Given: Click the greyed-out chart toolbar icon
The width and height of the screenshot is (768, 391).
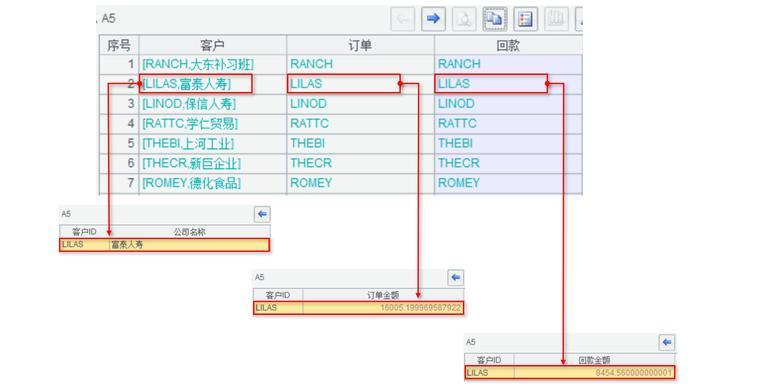Looking at the screenshot, I should click(x=556, y=19).
